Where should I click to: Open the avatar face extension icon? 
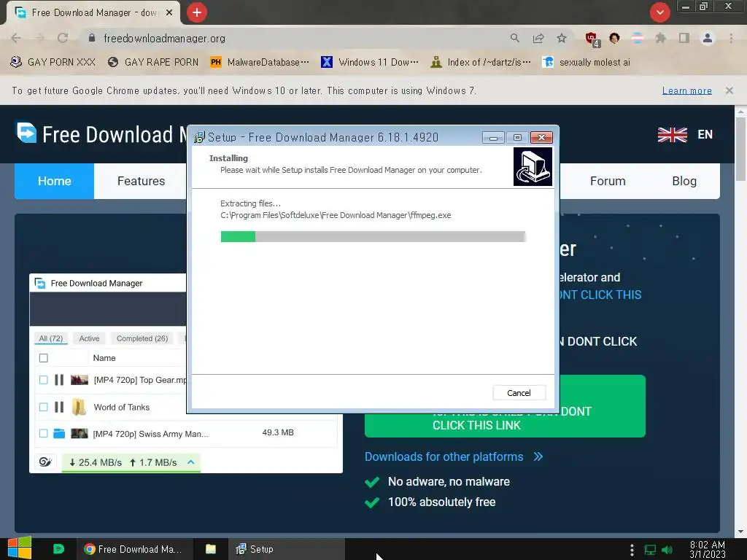pos(614,38)
